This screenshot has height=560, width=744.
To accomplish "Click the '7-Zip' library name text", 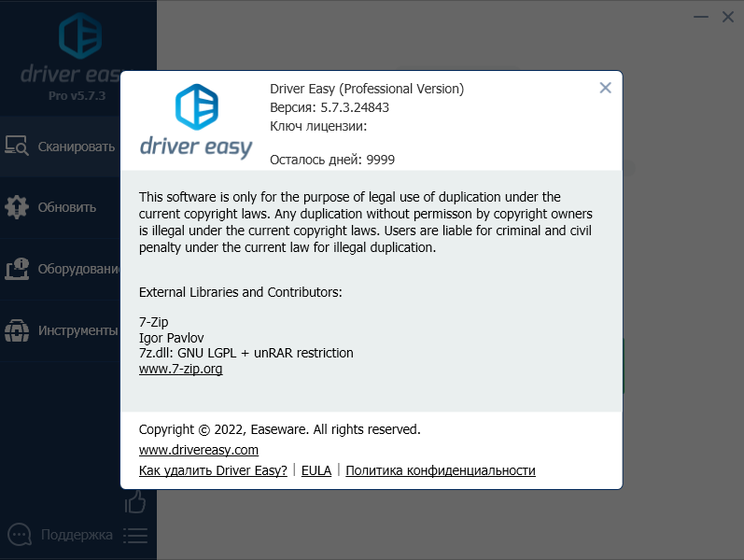I will coord(153,322).
